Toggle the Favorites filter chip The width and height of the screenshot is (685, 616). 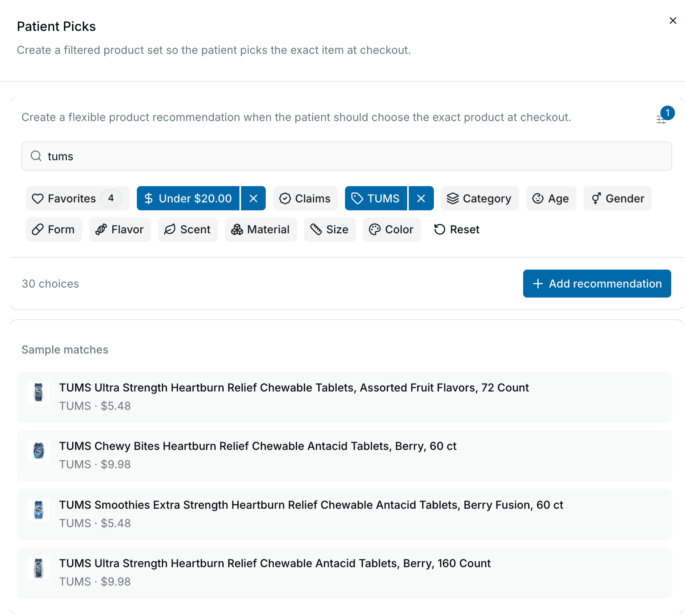(x=77, y=198)
